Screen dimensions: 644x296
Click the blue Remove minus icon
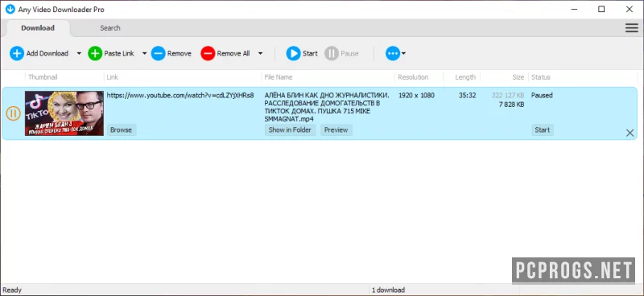tap(158, 53)
